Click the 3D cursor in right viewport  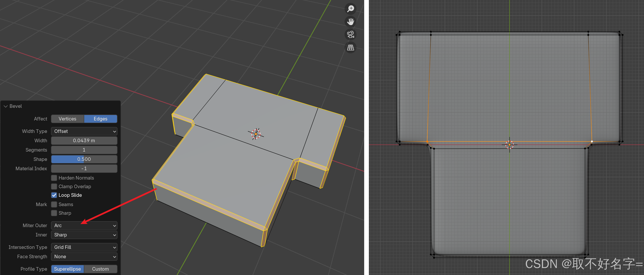(x=509, y=145)
